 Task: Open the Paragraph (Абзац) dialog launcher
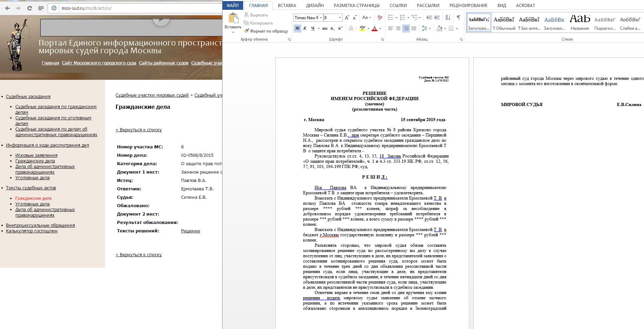pyautogui.click(x=461, y=40)
